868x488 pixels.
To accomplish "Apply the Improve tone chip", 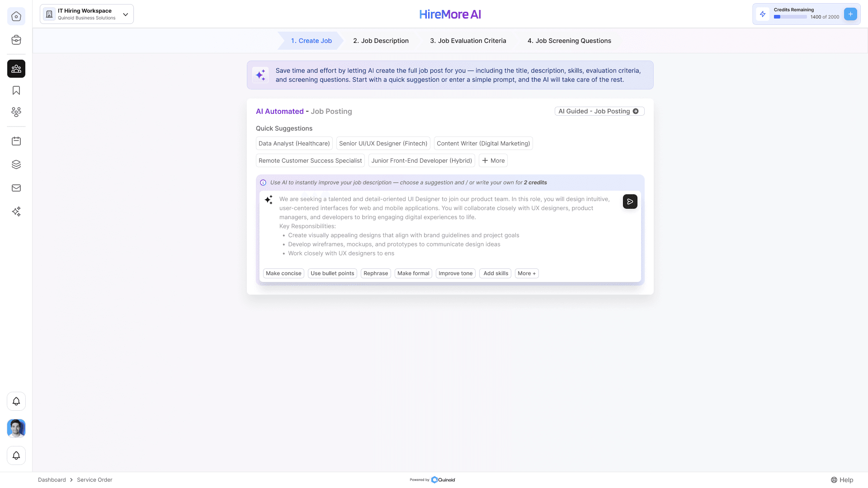I will pyautogui.click(x=456, y=273).
